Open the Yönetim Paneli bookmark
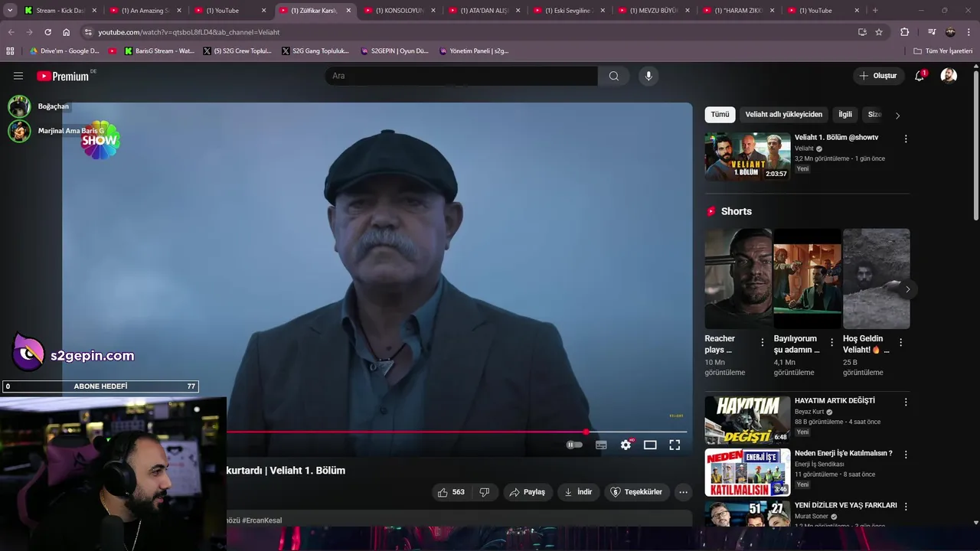This screenshot has width=980, height=551. 474,51
